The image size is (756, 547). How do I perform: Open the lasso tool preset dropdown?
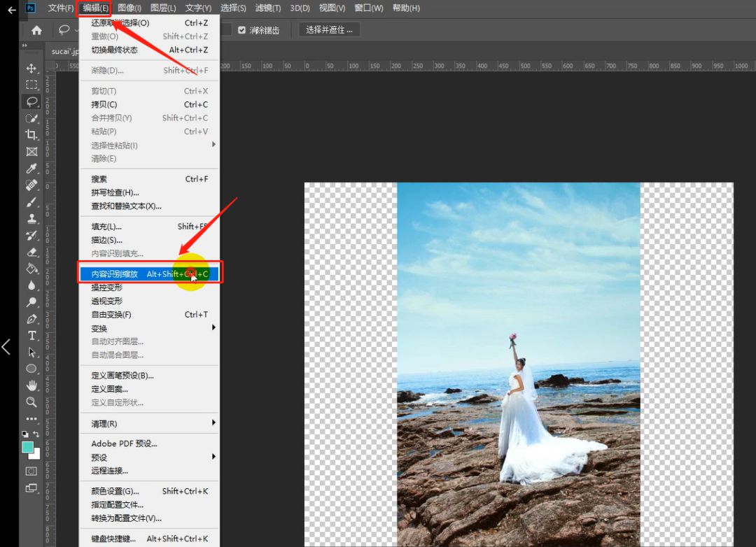(x=76, y=30)
